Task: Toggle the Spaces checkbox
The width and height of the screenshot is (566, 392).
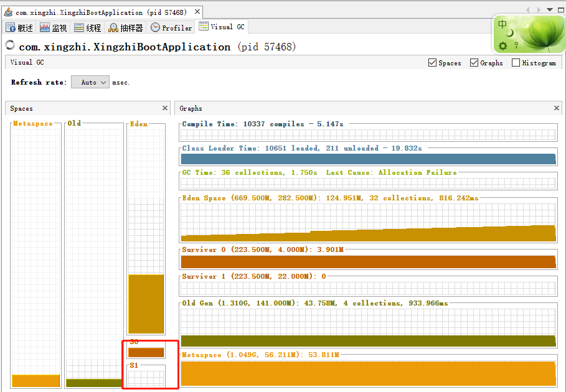Action: (x=432, y=63)
